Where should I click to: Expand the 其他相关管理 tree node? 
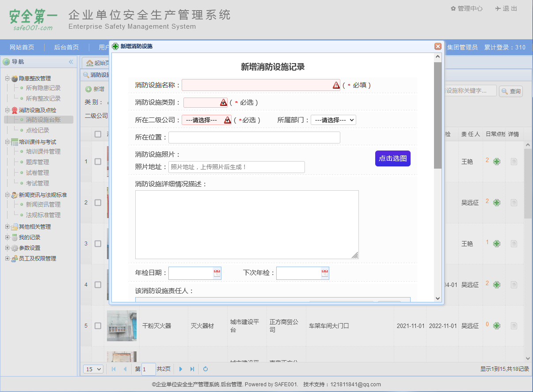click(x=7, y=227)
